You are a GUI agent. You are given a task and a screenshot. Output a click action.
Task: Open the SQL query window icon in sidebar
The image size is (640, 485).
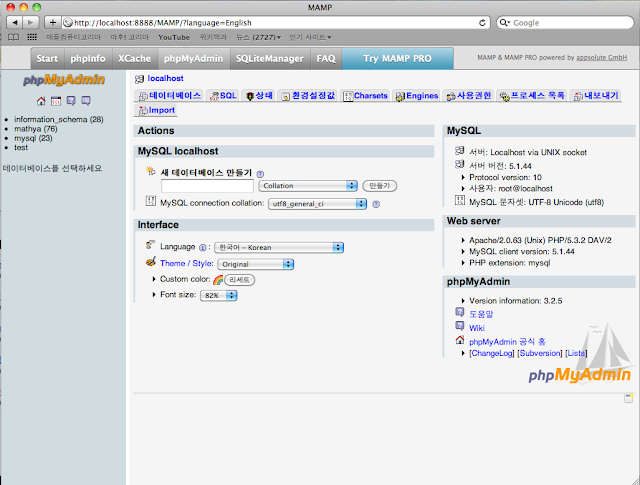[x=56, y=101]
